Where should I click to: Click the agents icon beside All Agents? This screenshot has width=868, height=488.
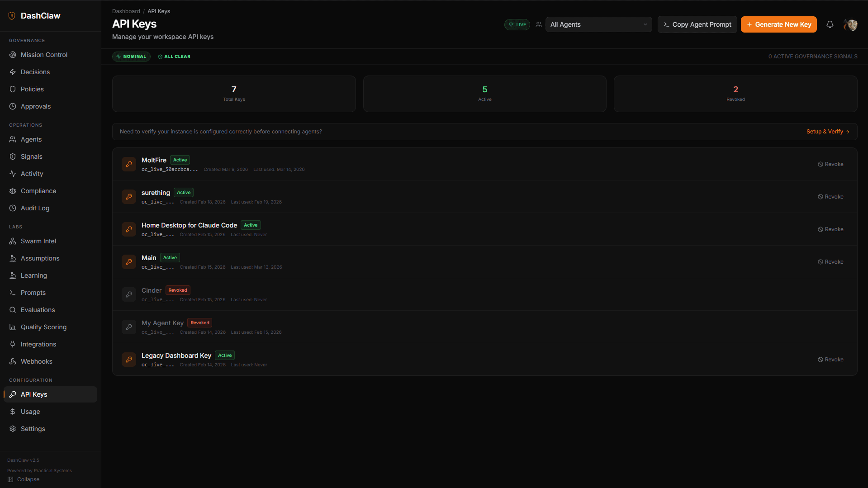tap(538, 24)
